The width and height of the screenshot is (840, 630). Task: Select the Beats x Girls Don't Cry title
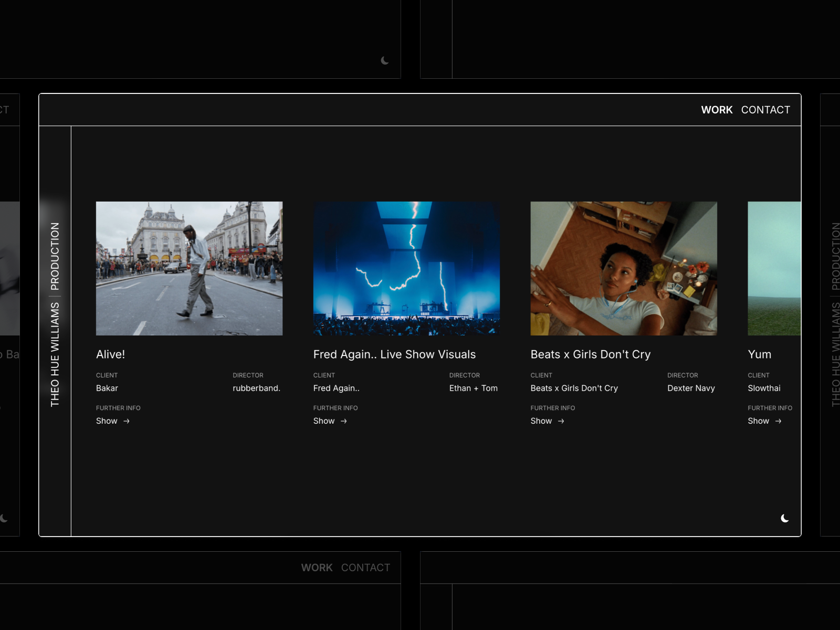click(x=591, y=354)
